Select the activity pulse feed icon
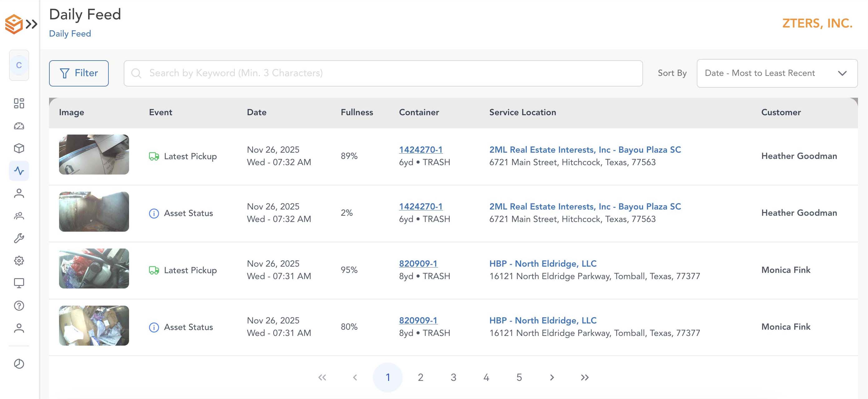The height and width of the screenshot is (399, 868). click(19, 171)
